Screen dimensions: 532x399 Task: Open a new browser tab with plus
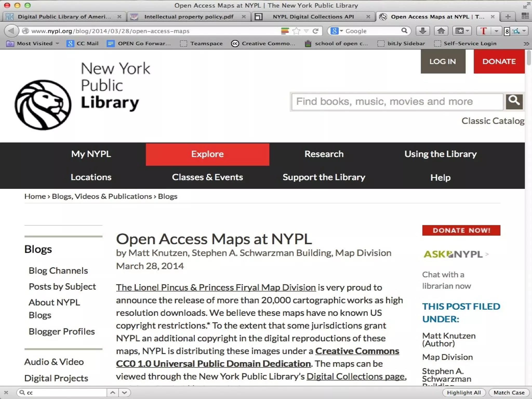point(508,17)
